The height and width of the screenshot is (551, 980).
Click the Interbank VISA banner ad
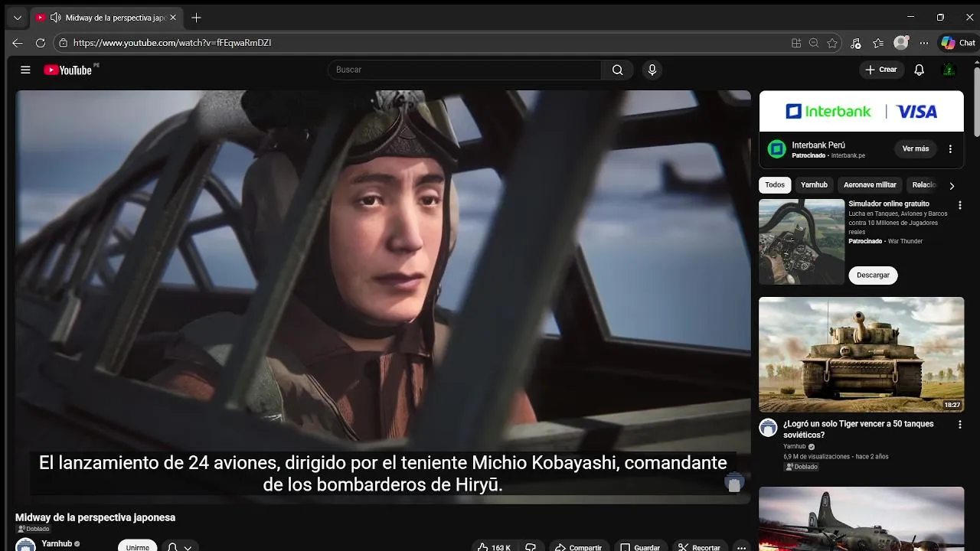[861, 112]
